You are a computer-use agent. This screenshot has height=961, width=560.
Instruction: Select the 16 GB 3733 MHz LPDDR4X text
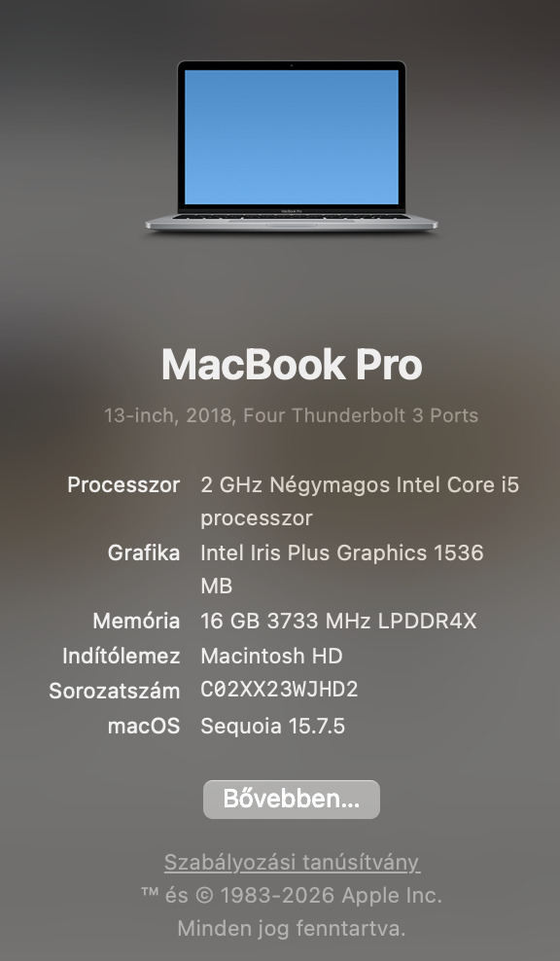tap(338, 621)
